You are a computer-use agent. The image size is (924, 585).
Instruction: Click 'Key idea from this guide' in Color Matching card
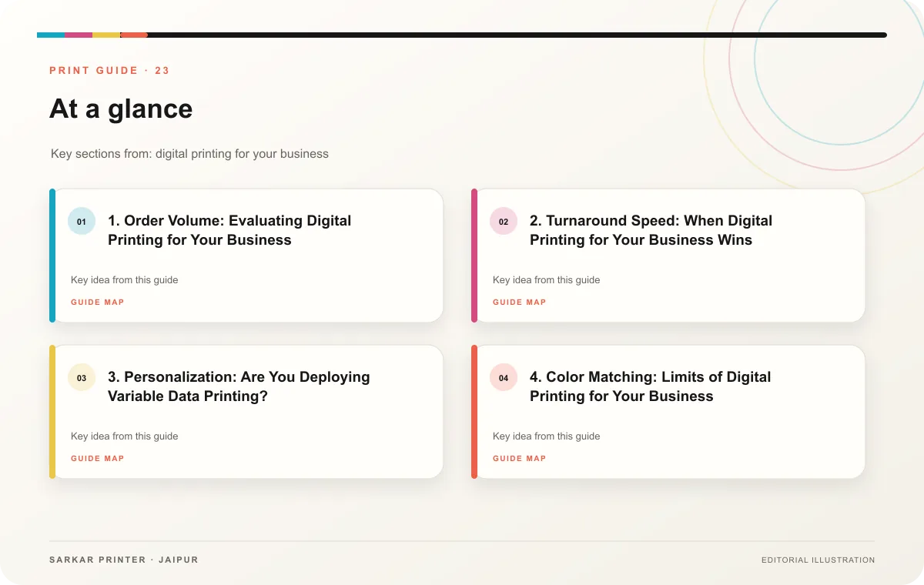coord(547,436)
